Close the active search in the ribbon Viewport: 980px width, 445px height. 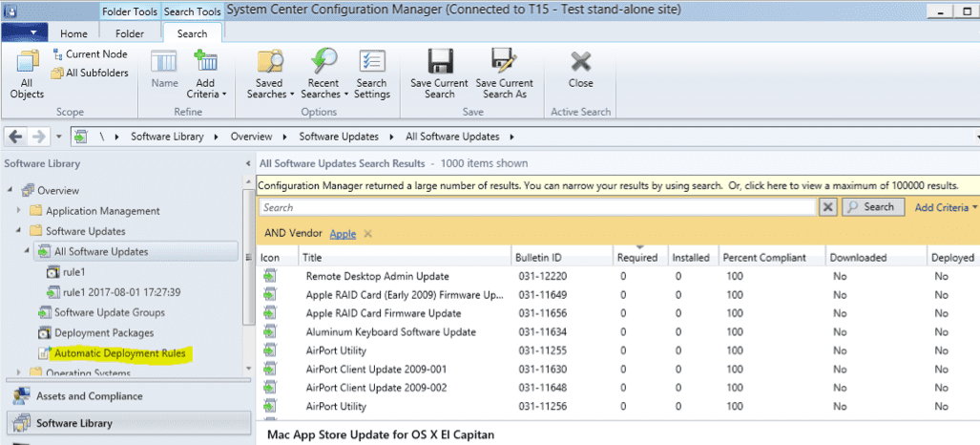coord(580,70)
